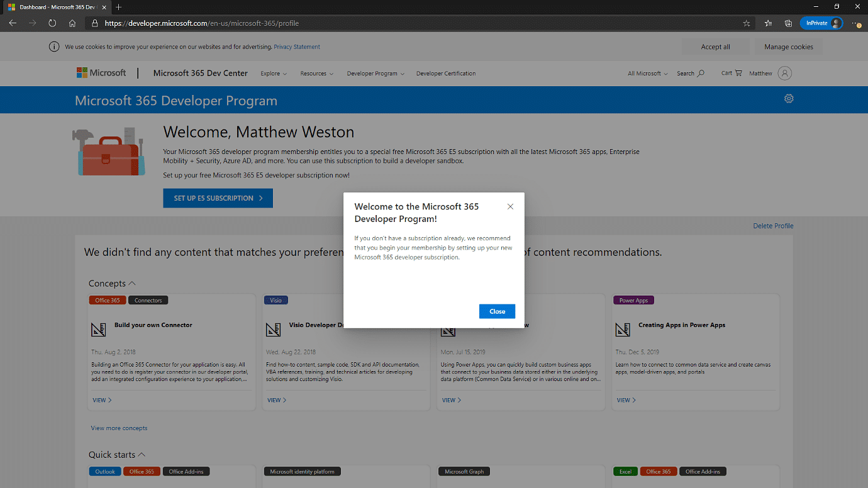
Task: Click the cookie notice info icon
Action: tap(54, 47)
